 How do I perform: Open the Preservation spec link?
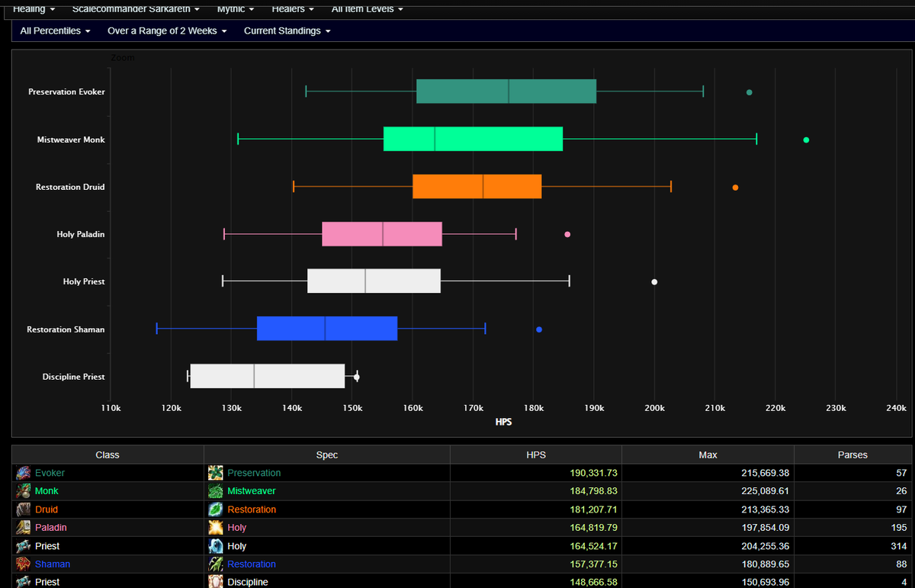tap(254, 473)
